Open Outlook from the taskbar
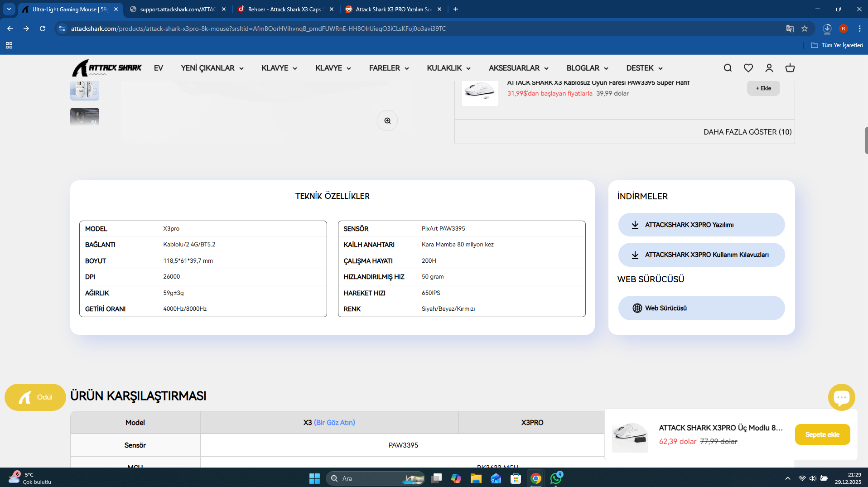This screenshot has width=868, height=487. pyautogui.click(x=496, y=478)
